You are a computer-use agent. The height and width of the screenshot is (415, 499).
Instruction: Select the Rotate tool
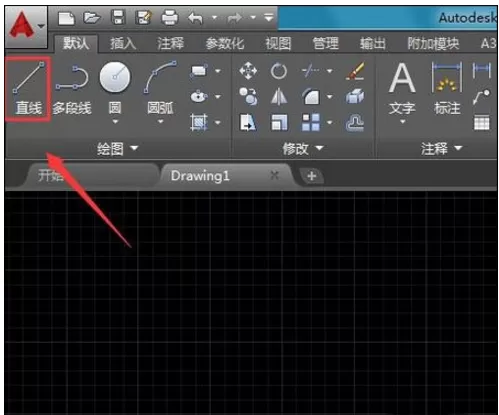coord(279,71)
